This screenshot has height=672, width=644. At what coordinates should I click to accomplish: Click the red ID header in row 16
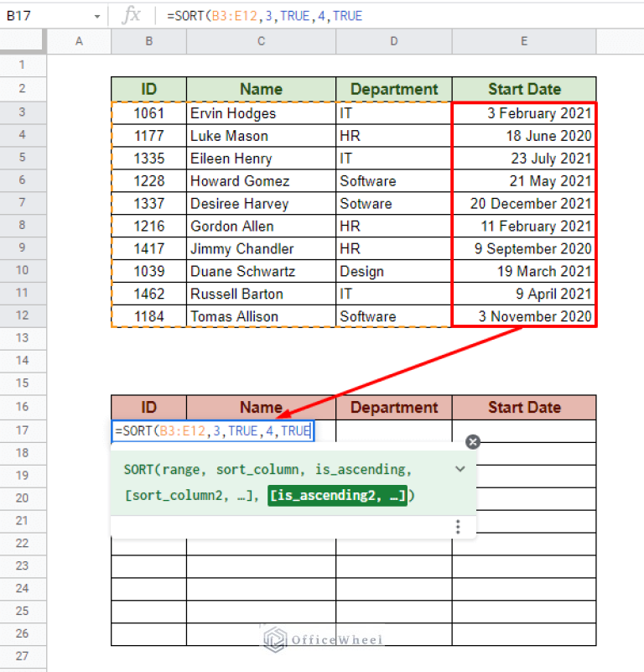point(148,407)
